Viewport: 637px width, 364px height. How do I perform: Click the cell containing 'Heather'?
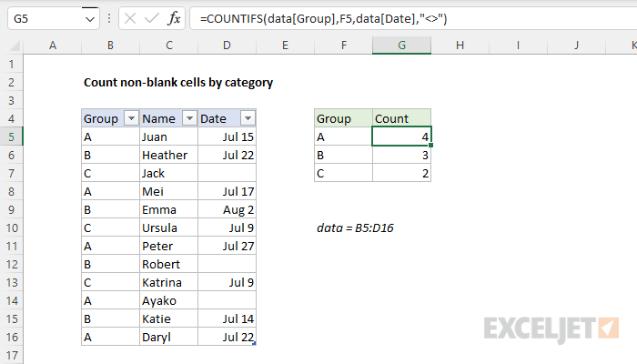[169, 156]
